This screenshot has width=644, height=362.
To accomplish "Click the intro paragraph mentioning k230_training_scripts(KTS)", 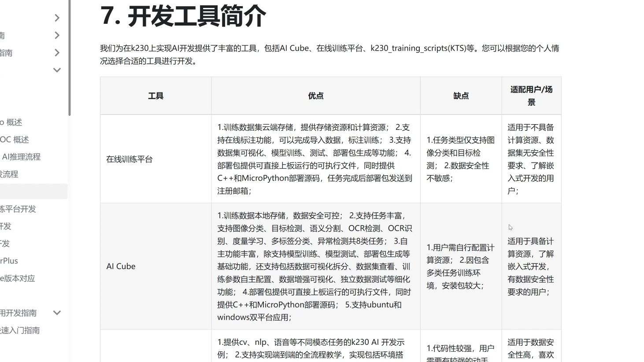I will [329, 55].
